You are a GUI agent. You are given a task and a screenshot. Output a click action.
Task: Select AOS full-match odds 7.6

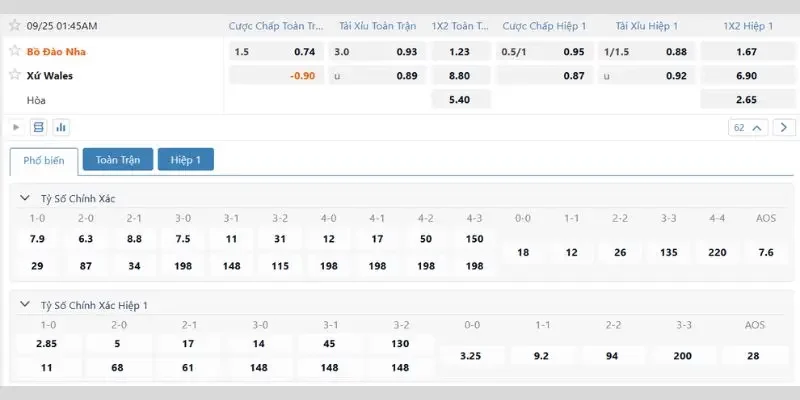766,252
